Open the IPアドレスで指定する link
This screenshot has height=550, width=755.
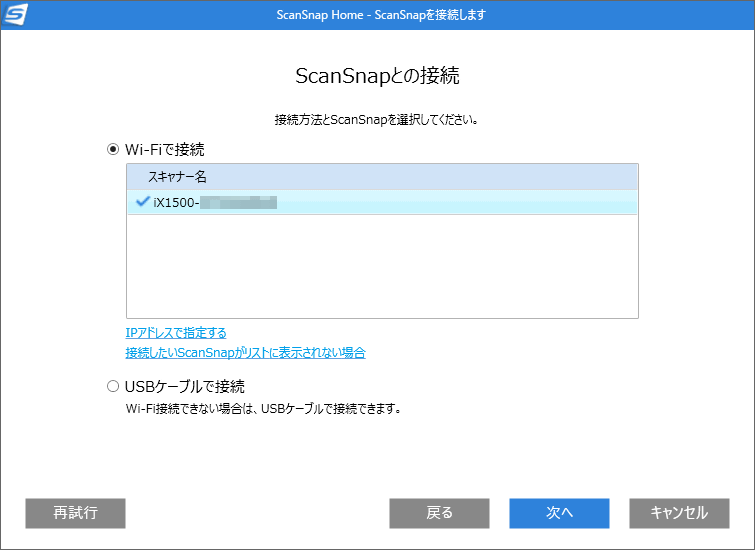click(x=176, y=333)
